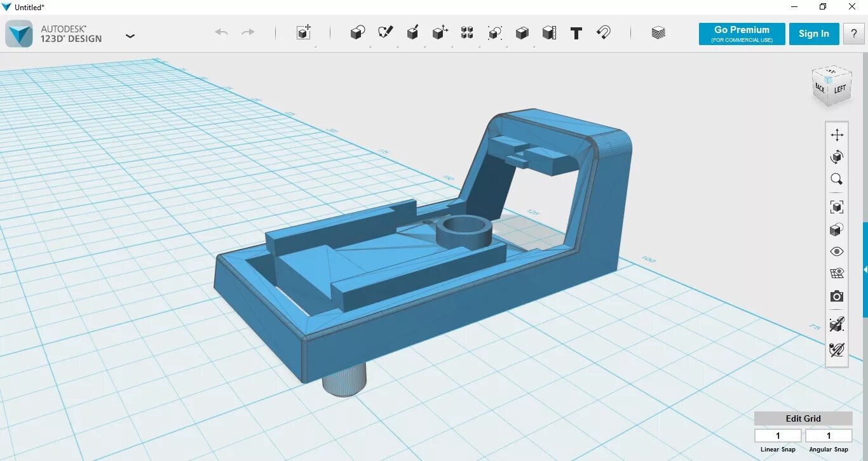868x461 pixels.
Task: Select the Orbit navigation tool
Action: pos(837,157)
